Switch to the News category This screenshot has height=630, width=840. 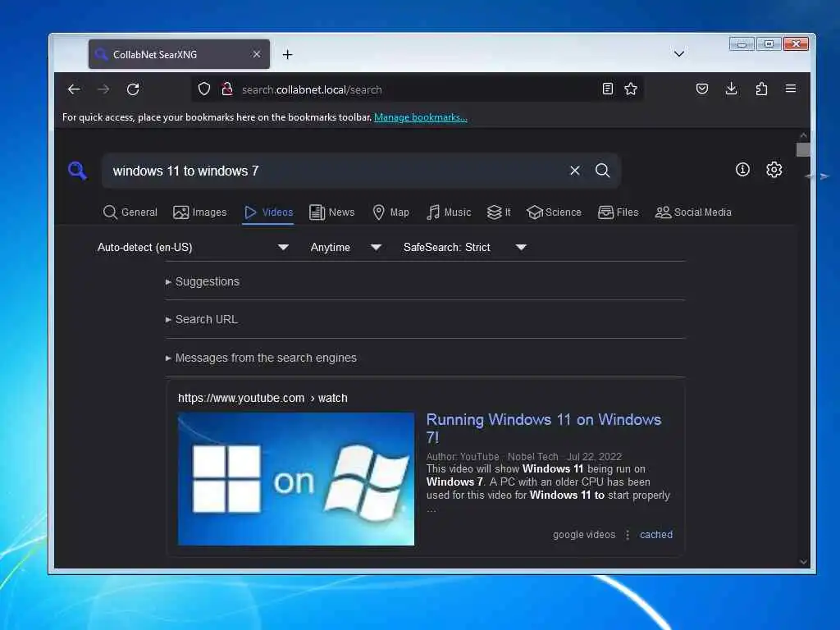[x=332, y=212]
